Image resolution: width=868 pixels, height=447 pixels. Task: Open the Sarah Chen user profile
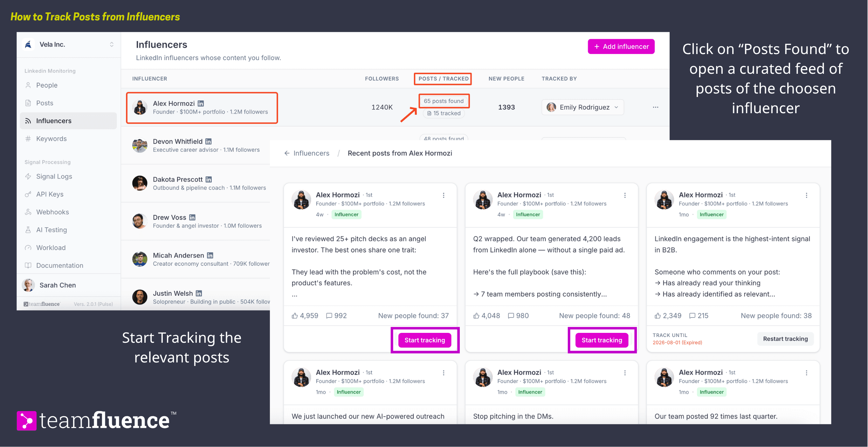[x=68, y=285]
